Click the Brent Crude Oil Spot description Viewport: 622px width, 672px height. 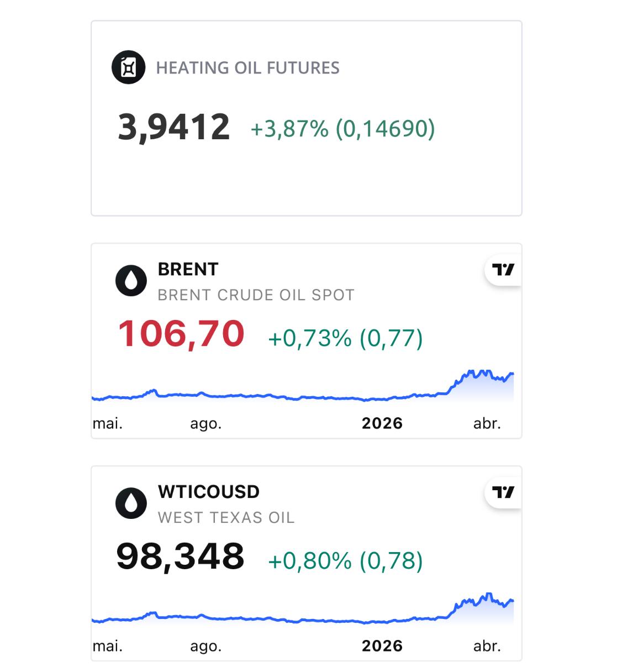(x=256, y=295)
